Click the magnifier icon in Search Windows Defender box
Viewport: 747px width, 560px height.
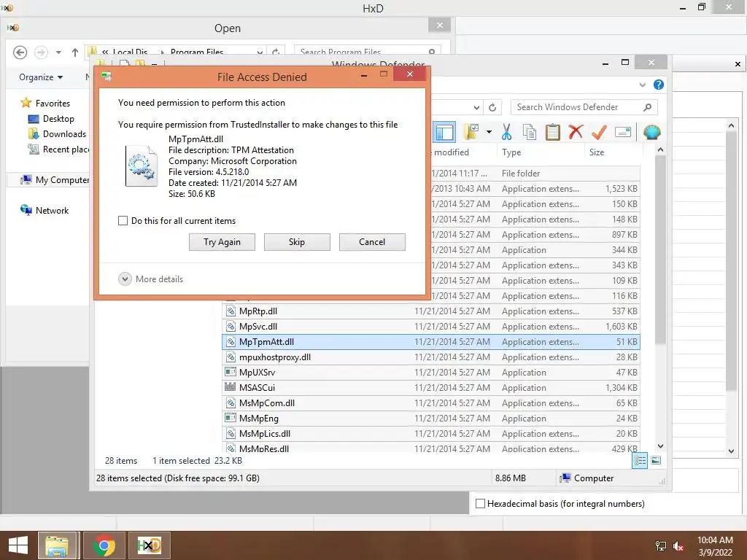click(x=647, y=107)
